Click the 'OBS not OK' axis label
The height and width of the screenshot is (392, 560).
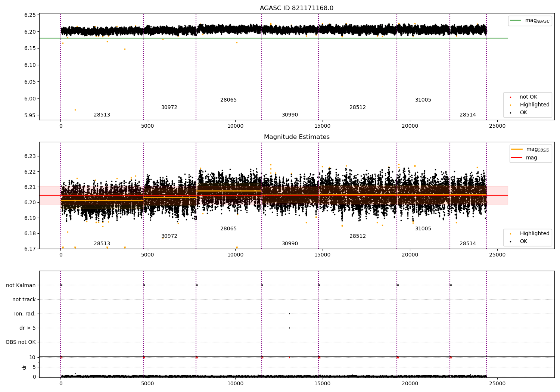point(21,342)
